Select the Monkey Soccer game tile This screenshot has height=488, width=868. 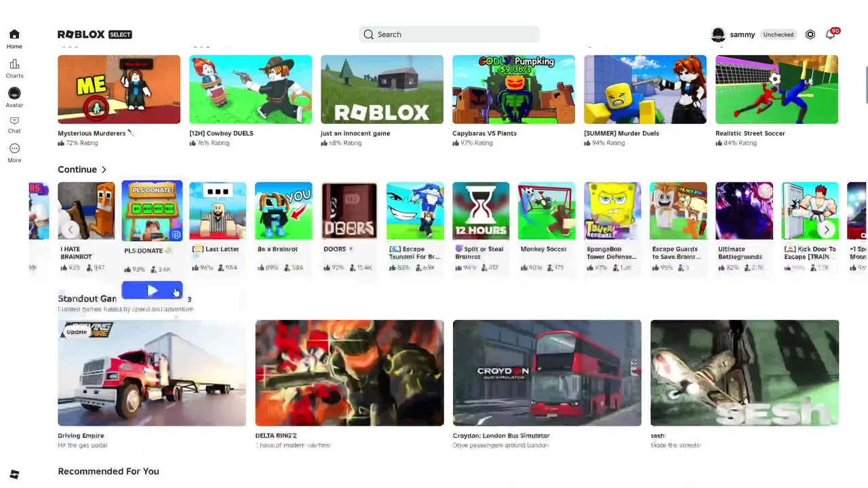547,211
